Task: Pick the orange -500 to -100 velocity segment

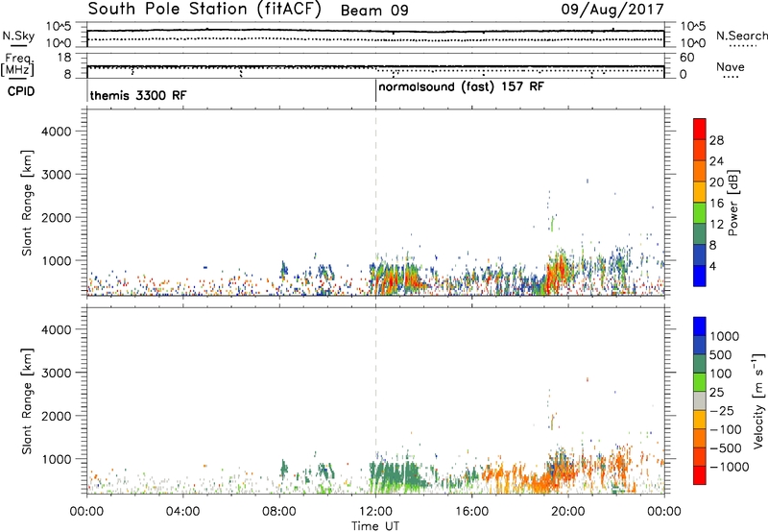Action: 700,438
